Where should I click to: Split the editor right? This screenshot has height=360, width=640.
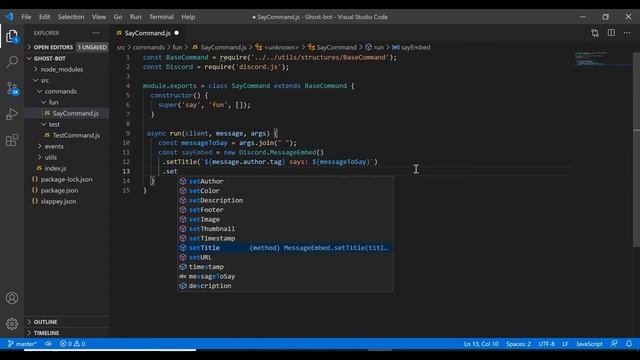coord(611,33)
